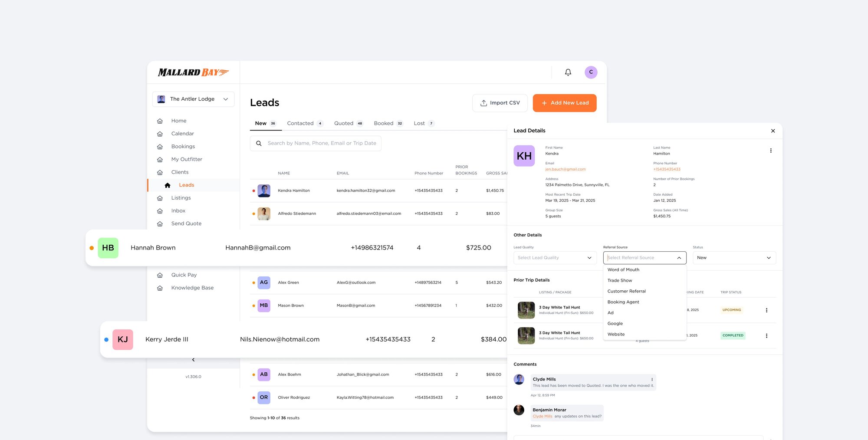Open the Status dropdown showing New
This screenshot has height=440, width=868.
[733, 257]
